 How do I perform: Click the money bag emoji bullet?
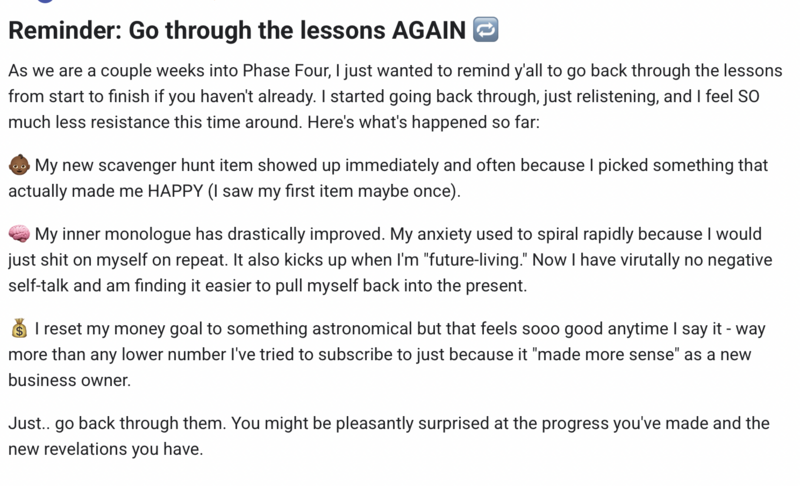click(x=19, y=328)
